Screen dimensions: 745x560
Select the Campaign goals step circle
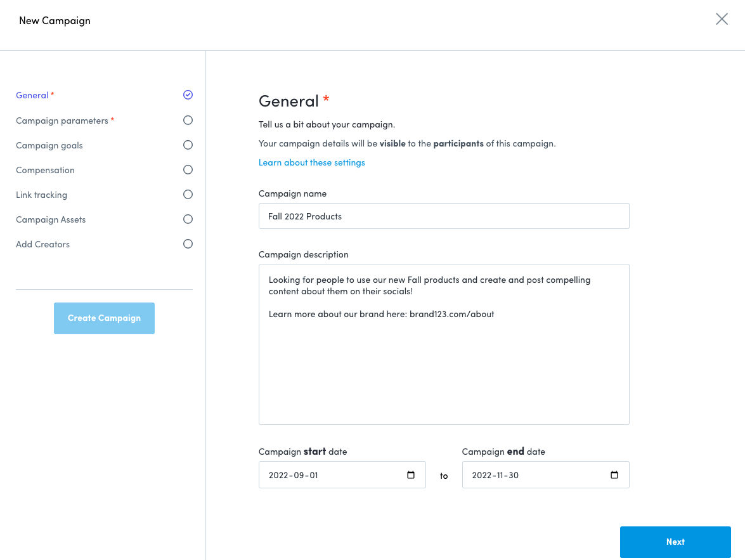(x=188, y=145)
